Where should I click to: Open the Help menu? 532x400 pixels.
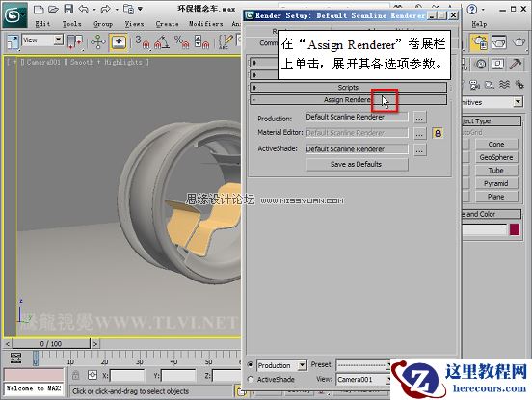pos(479,24)
